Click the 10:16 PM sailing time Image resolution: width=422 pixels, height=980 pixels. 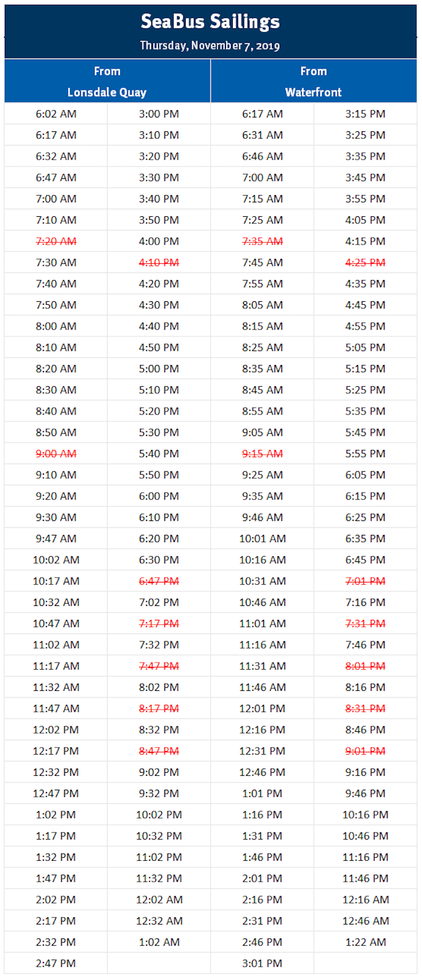coord(365,814)
